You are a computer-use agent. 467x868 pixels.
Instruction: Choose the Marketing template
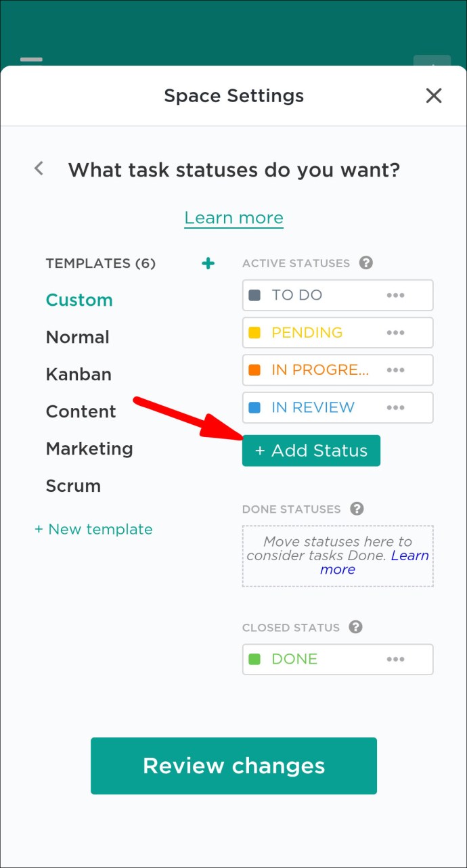89,449
